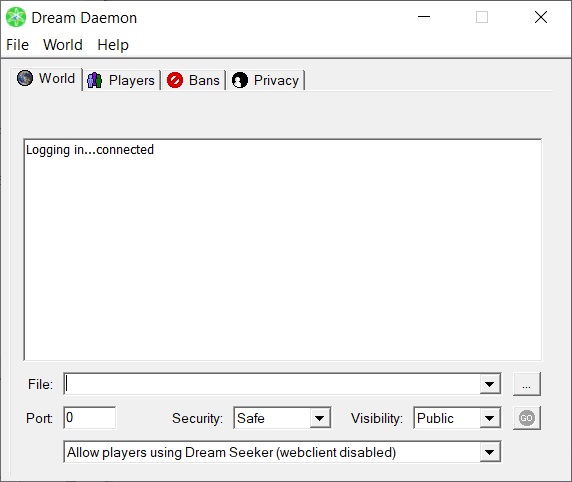Select the World tab
The height and width of the screenshot is (482, 572).
tap(46, 78)
